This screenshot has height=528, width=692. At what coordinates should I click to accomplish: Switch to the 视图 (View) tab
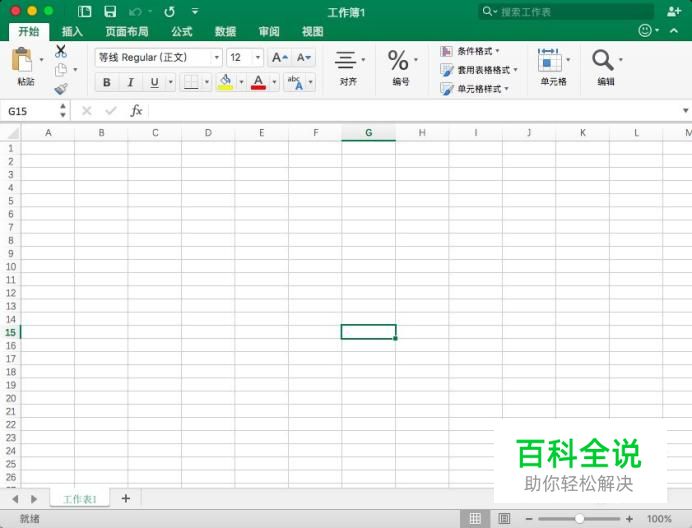(x=312, y=31)
